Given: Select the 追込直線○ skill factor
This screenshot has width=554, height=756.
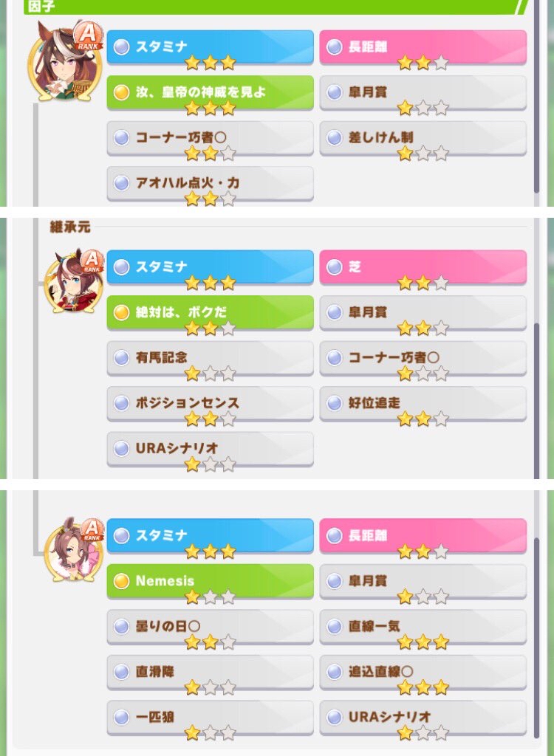Looking at the screenshot, I should point(423,672).
